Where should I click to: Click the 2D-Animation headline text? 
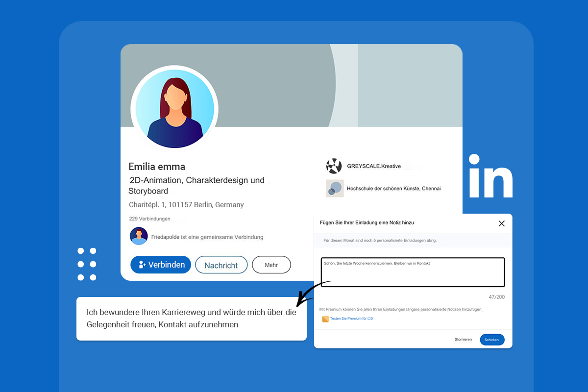click(x=196, y=186)
